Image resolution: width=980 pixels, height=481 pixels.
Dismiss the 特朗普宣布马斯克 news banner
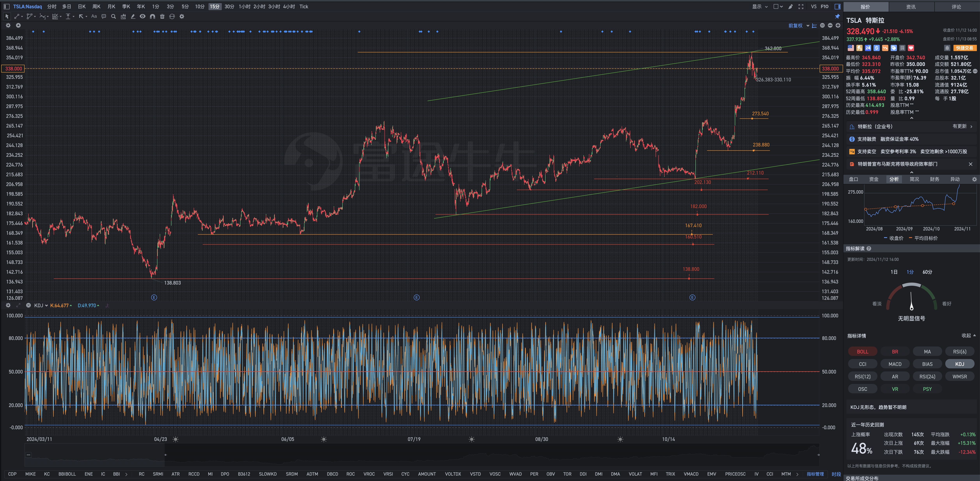click(970, 164)
